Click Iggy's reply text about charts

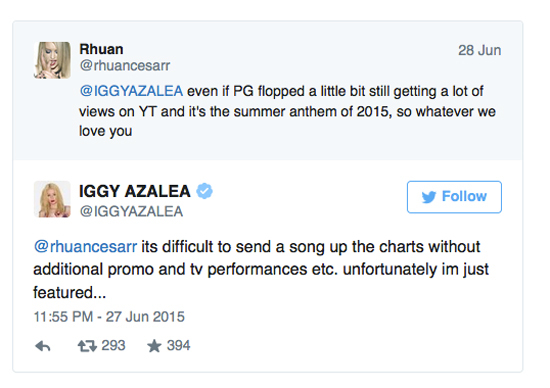tap(261, 269)
